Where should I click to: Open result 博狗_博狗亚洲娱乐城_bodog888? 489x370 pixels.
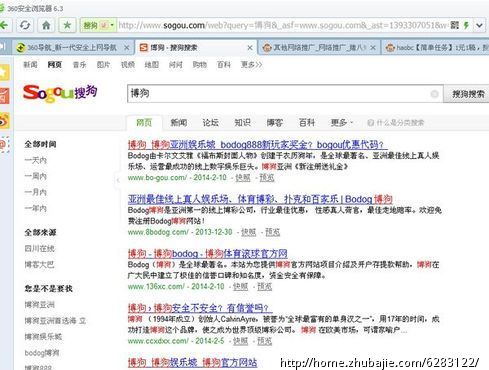(257, 144)
